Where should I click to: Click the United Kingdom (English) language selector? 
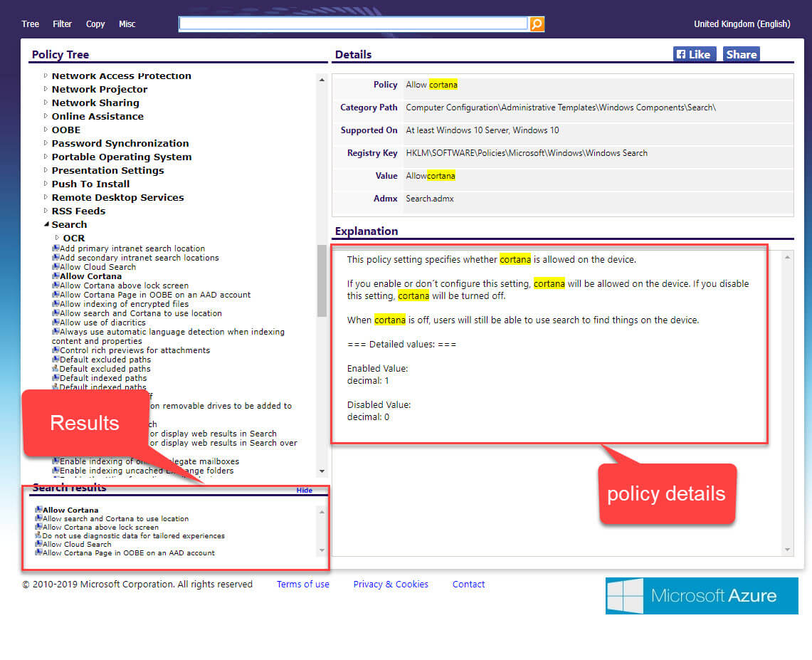tap(742, 23)
